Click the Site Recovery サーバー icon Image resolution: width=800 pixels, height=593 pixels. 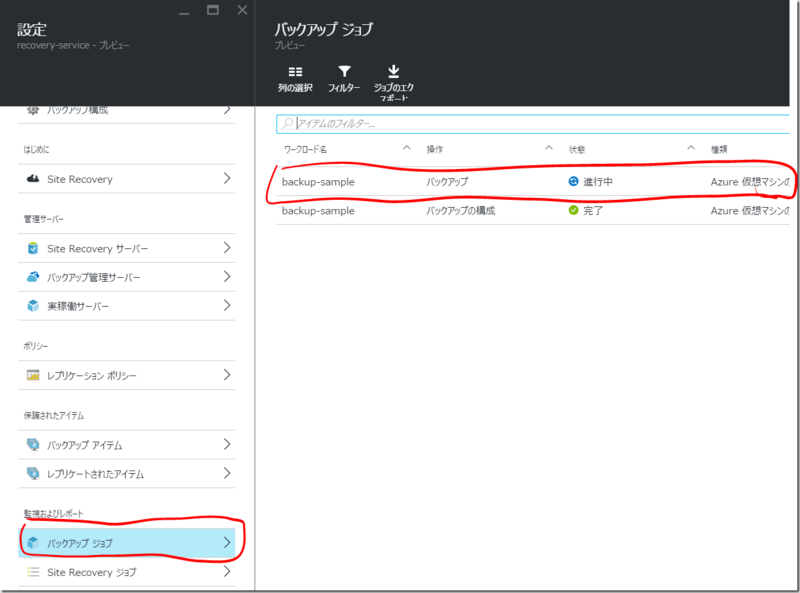pos(33,248)
